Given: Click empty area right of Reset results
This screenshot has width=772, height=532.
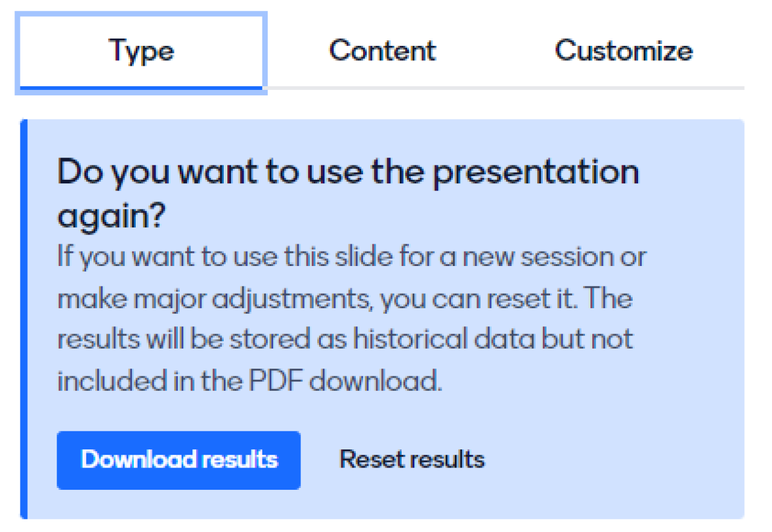Looking at the screenshot, I should [609, 460].
